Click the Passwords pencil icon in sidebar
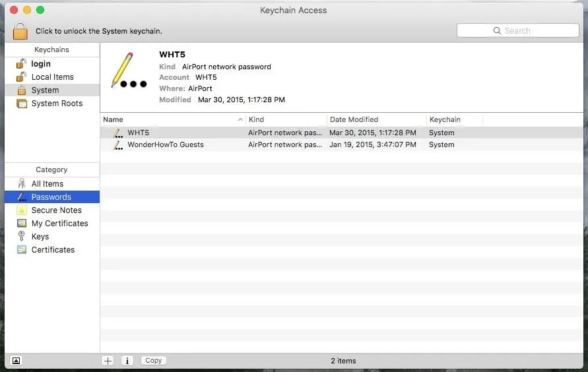 pyautogui.click(x=22, y=197)
